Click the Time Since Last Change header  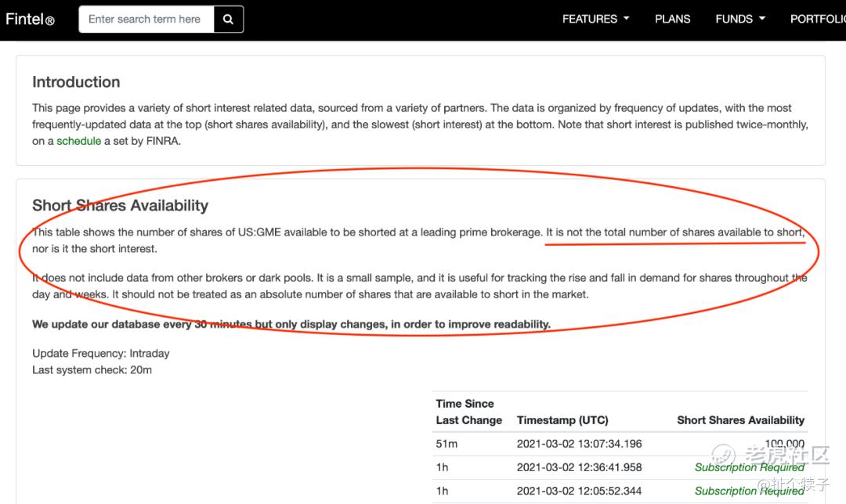(469, 412)
